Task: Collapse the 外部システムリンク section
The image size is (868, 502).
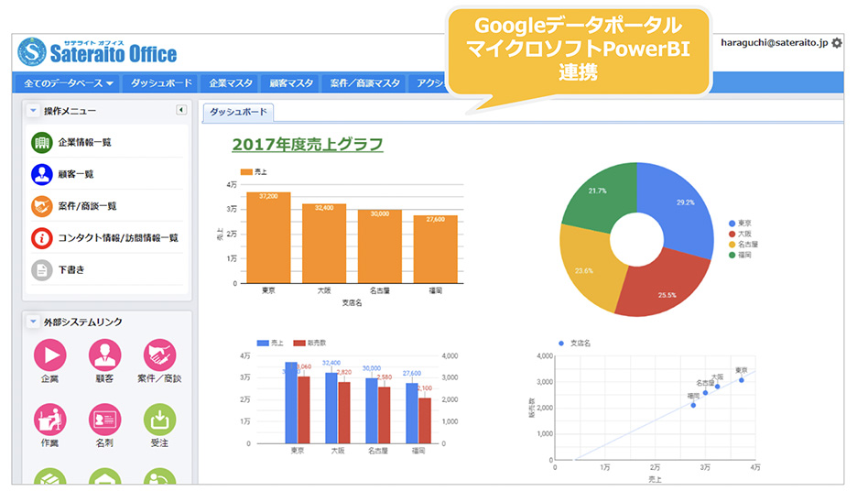Action: (33, 322)
